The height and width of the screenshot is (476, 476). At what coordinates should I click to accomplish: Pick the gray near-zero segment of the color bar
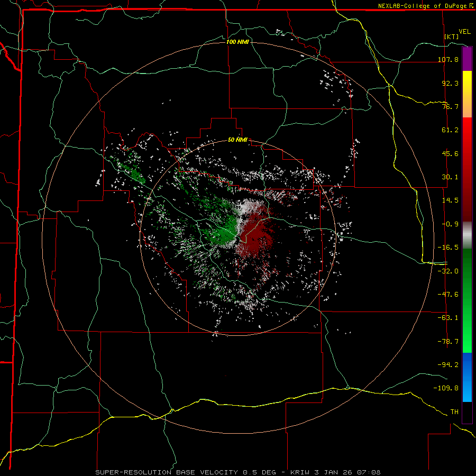467,235
